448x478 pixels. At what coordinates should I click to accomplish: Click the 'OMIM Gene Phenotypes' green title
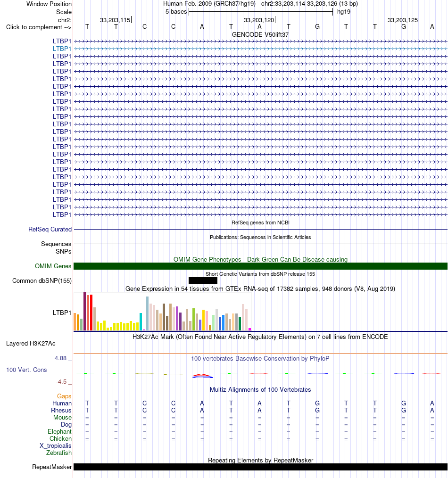(260, 259)
